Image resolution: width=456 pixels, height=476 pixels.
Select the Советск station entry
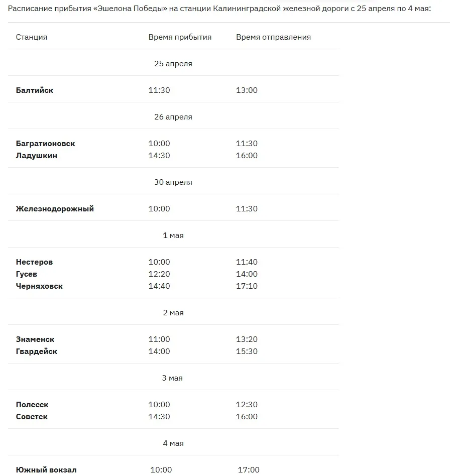(32, 417)
